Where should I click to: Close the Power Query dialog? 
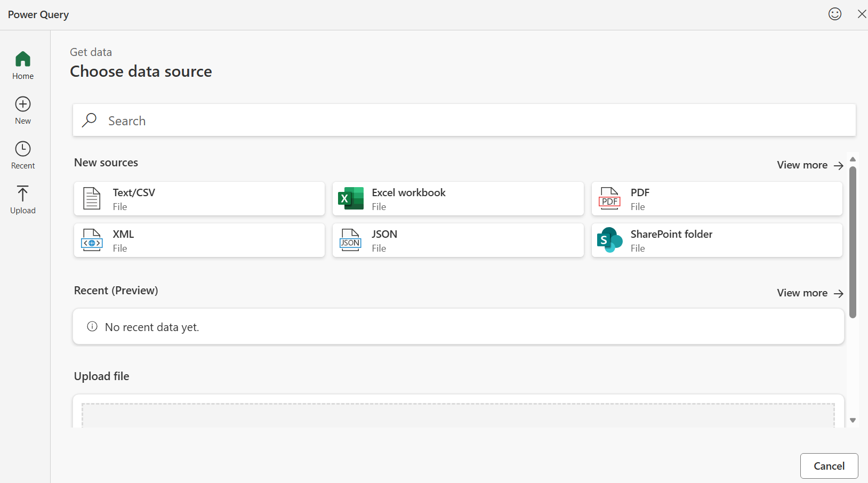862,14
